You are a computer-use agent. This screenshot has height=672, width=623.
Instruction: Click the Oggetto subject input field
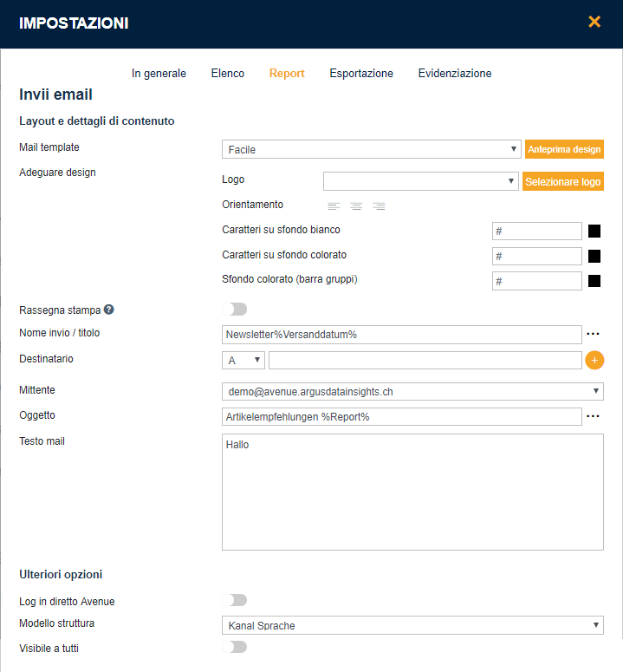(x=402, y=416)
